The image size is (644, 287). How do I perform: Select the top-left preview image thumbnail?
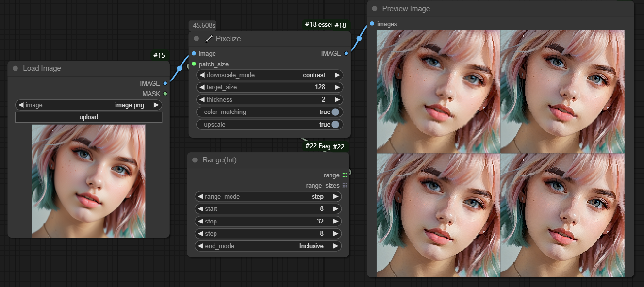[438, 91]
